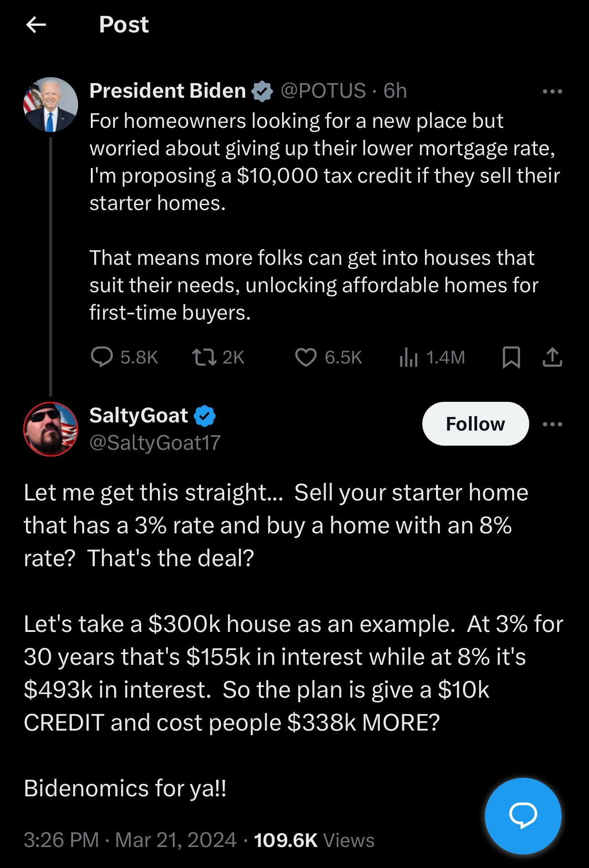The image size is (589, 868).
Task: Tap President Biden's verified badge
Action: pos(262,91)
